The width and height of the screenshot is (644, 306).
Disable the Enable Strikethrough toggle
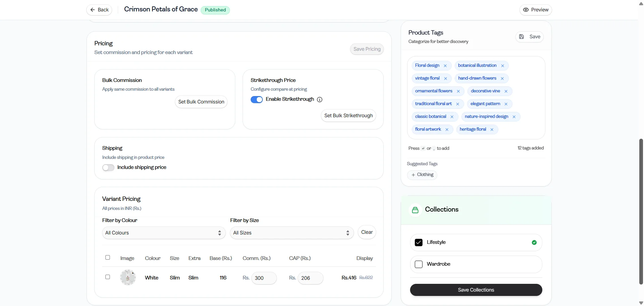pos(257,99)
